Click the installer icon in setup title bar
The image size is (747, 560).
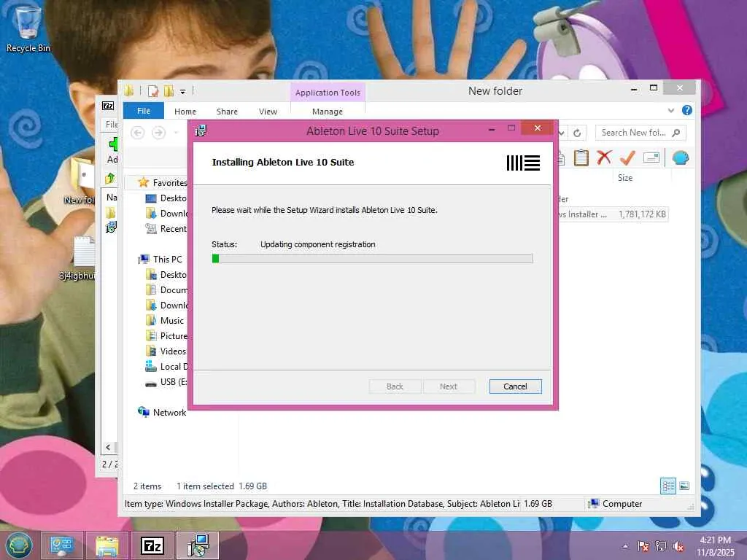point(201,131)
